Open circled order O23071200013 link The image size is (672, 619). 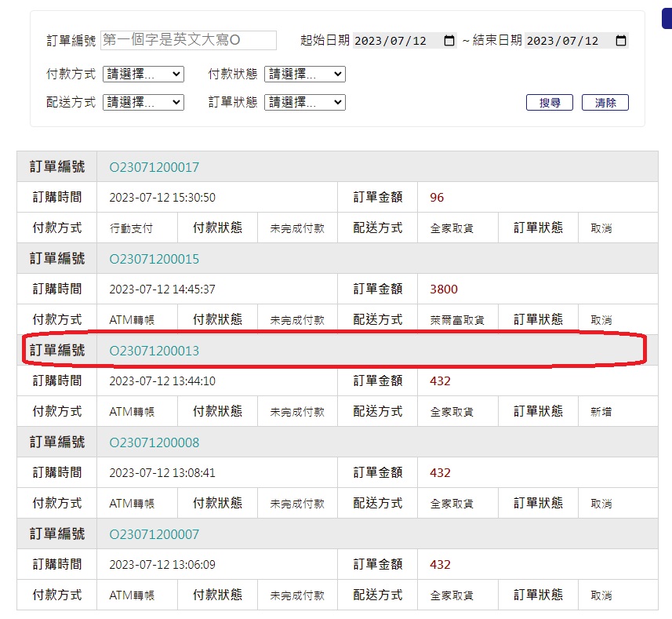point(154,351)
